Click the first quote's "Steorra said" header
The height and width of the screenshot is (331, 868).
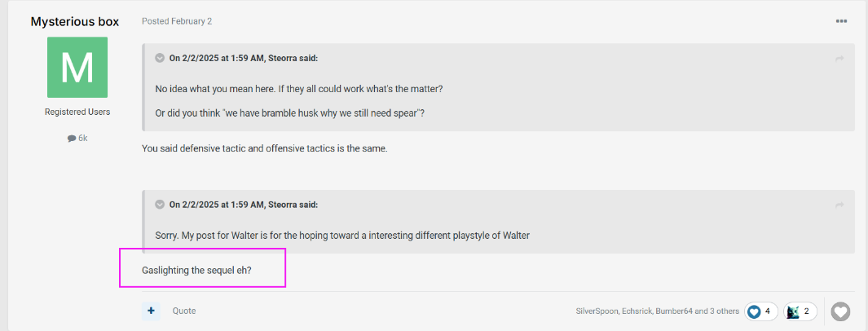(x=243, y=58)
